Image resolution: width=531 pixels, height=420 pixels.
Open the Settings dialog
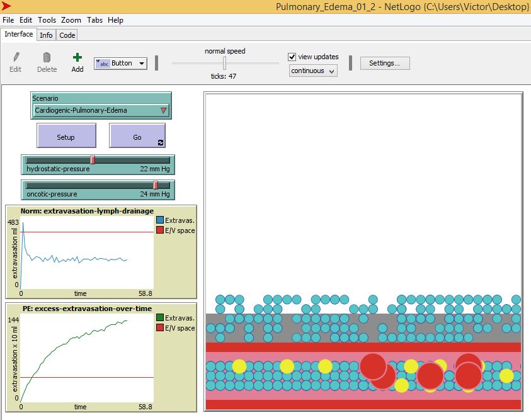point(384,63)
